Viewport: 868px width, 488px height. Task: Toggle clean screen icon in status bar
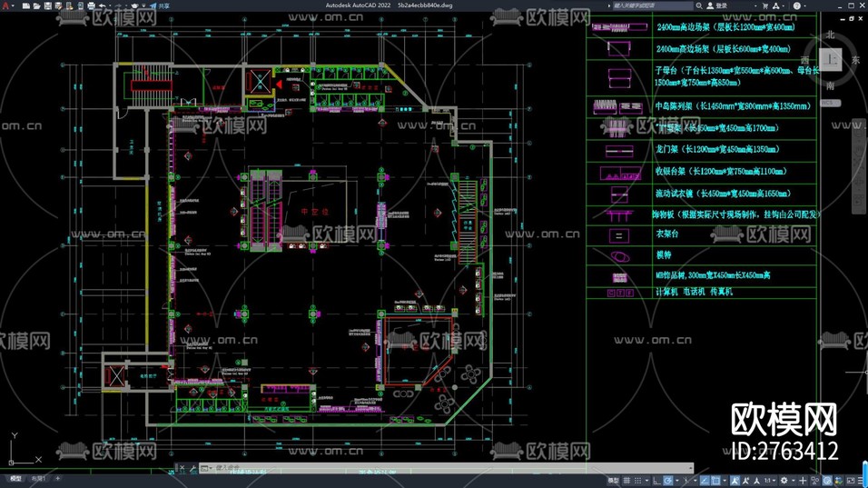pos(851,481)
